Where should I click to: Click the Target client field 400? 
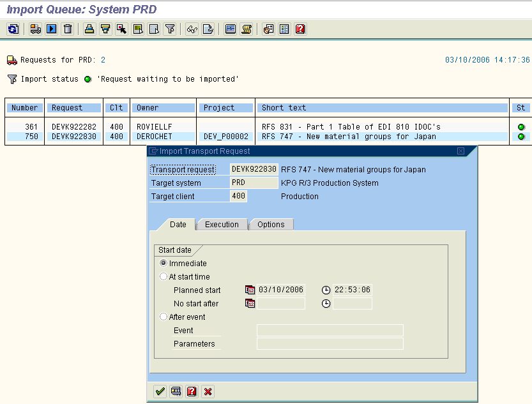(238, 196)
